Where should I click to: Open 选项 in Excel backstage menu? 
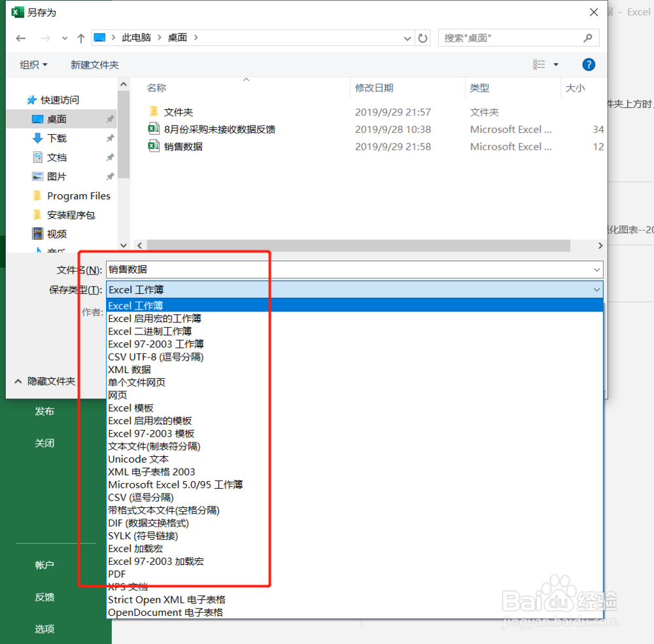(x=44, y=629)
